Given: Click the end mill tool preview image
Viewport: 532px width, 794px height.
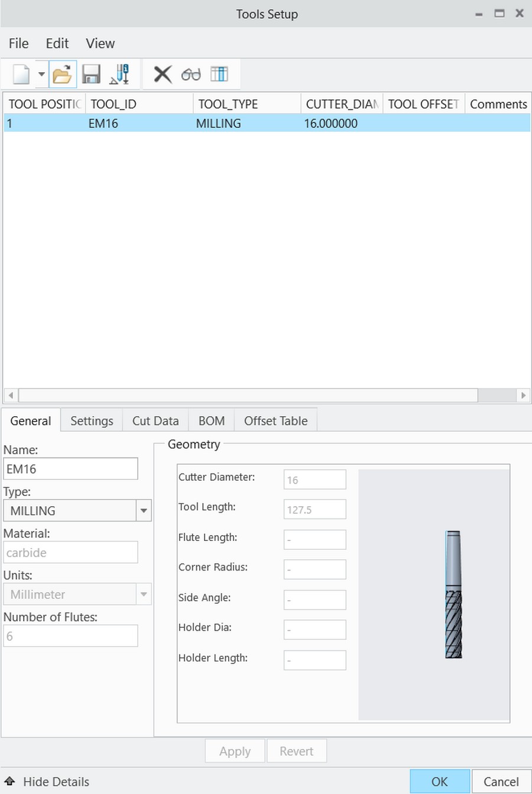Looking at the screenshot, I should tap(453, 594).
